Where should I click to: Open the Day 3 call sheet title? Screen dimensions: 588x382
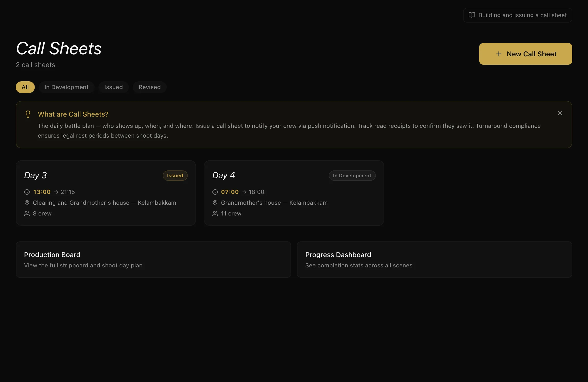[x=35, y=175]
